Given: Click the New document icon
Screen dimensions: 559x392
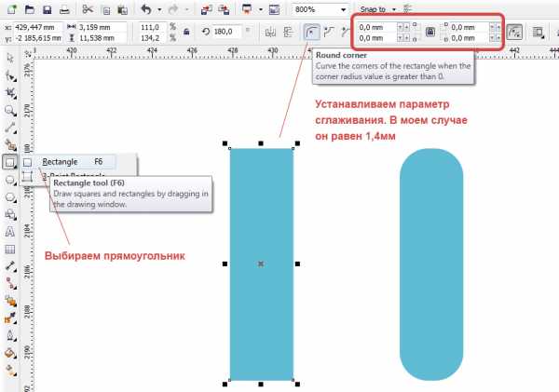Looking at the screenshot, I should [x=11, y=9].
